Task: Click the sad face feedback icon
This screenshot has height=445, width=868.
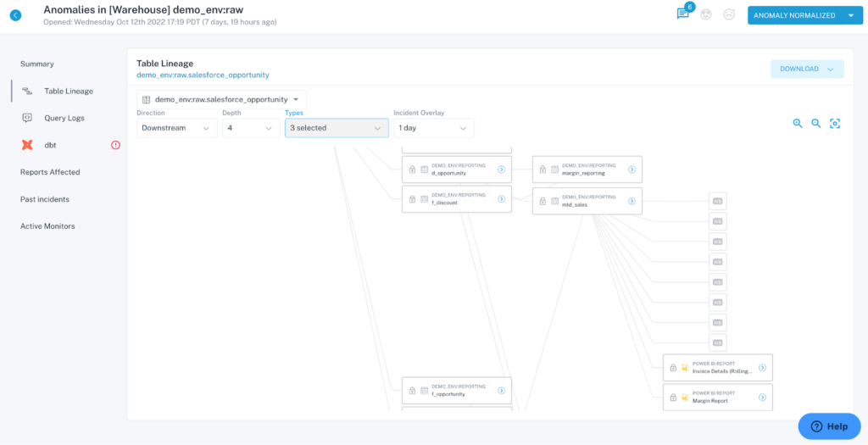Action: [x=729, y=15]
